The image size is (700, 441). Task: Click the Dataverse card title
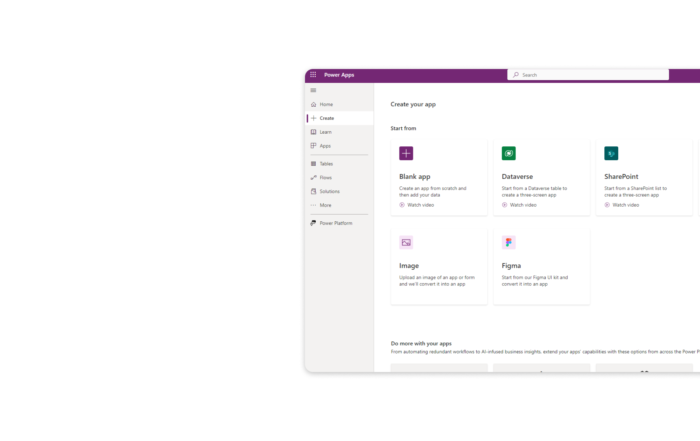pyautogui.click(x=517, y=177)
